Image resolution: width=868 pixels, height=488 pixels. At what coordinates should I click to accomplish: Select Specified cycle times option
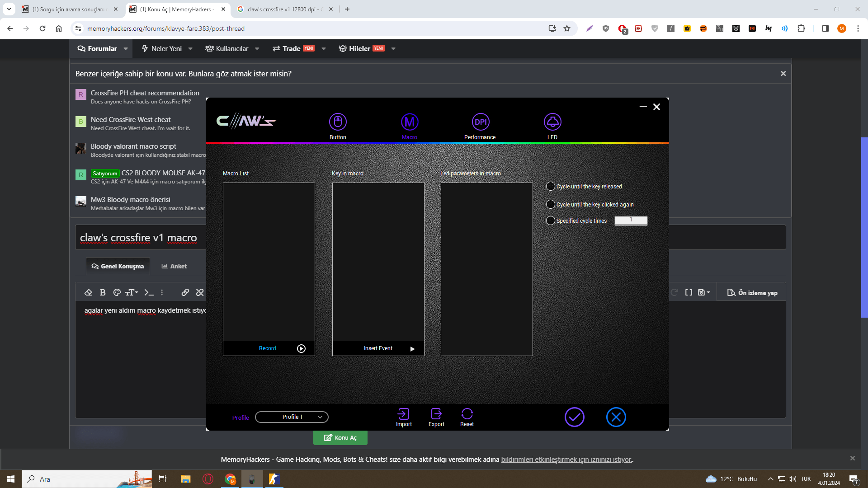pos(550,221)
